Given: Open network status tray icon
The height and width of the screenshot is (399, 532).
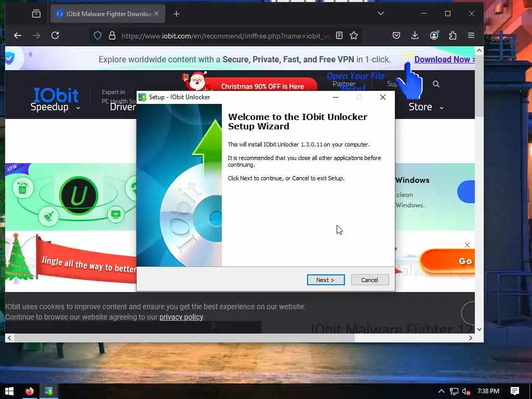Looking at the screenshot, I should pos(454,391).
